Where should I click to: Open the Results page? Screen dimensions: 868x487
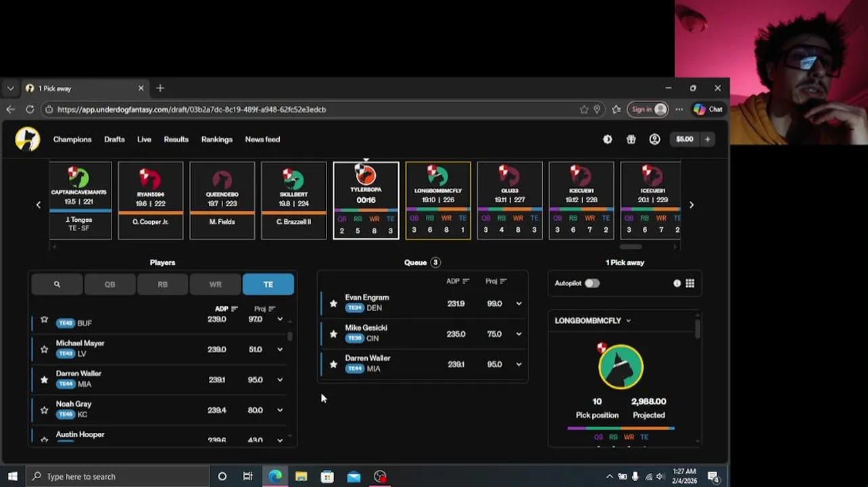tap(176, 139)
